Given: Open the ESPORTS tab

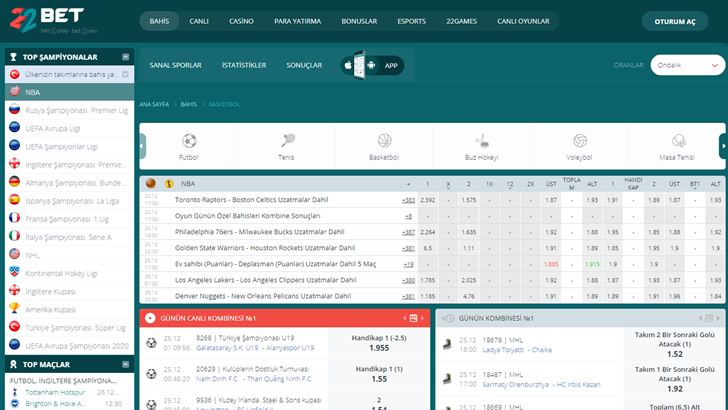Looking at the screenshot, I should pos(411,21).
